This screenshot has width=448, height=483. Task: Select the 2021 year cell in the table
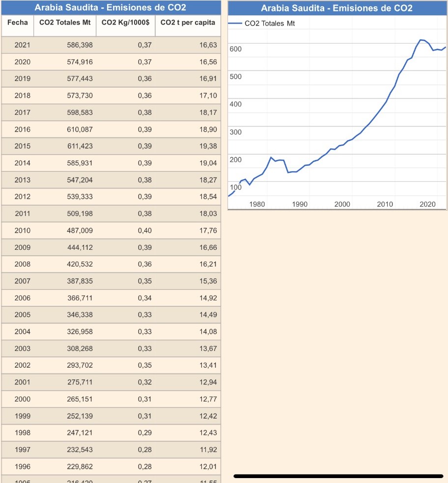click(x=23, y=45)
